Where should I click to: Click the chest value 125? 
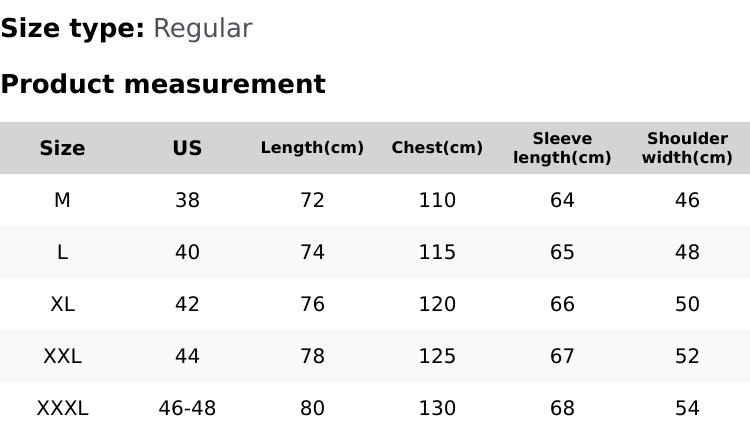click(x=437, y=356)
